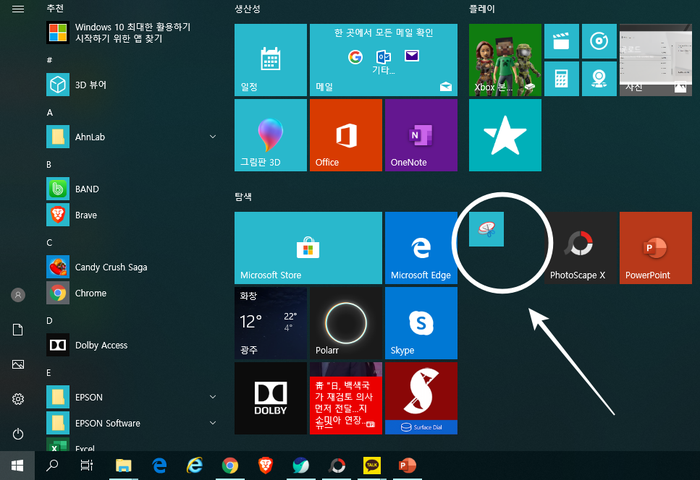700x480 pixels.
Task: Launch Candy Crush Saga
Action: coord(132,267)
